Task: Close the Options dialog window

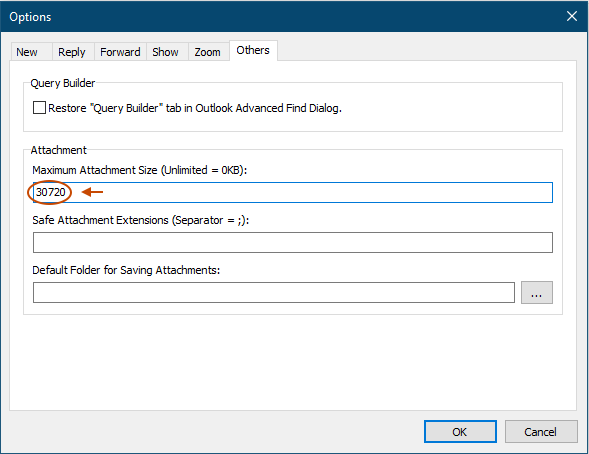Action: pos(572,16)
